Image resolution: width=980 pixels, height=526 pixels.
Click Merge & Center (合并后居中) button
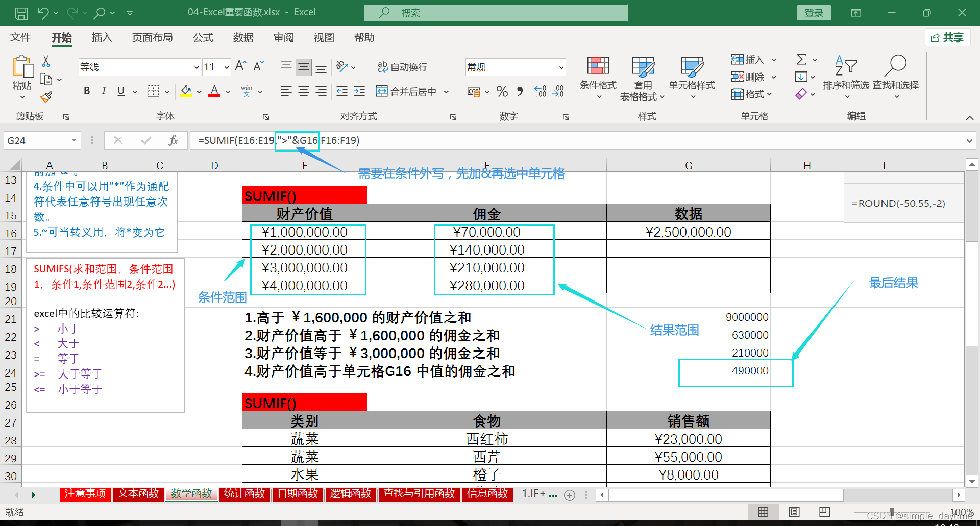(407, 92)
